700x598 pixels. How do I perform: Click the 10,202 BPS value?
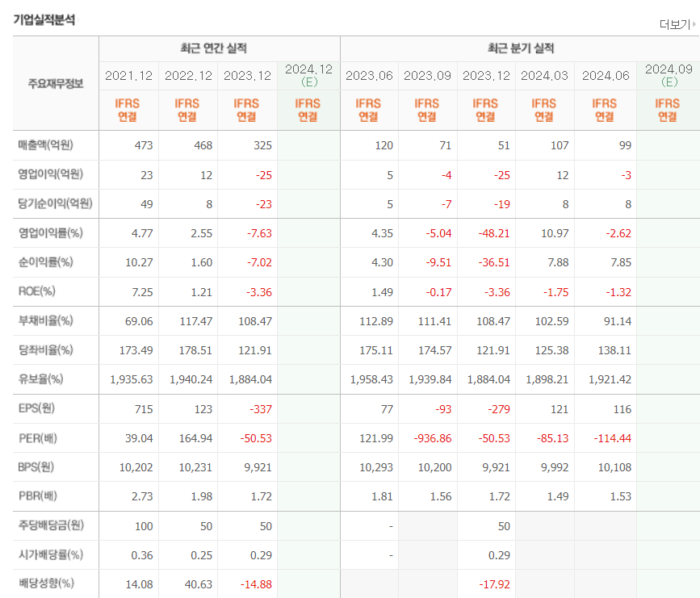(136, 467)
